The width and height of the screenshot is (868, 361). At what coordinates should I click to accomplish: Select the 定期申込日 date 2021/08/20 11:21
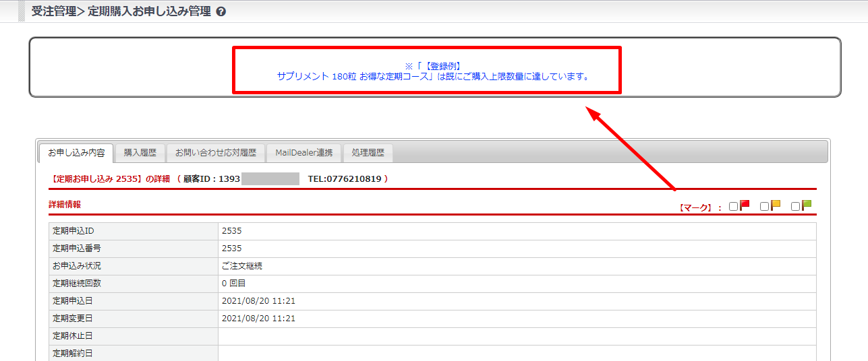pyautogui.click(x=258, y=301)
